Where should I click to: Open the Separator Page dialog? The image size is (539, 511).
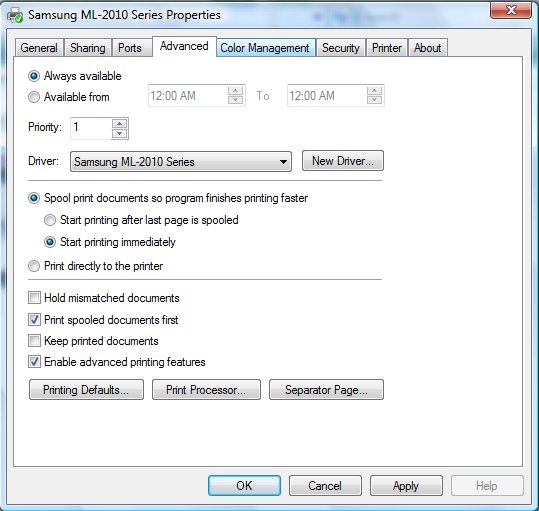click(326, 390)
